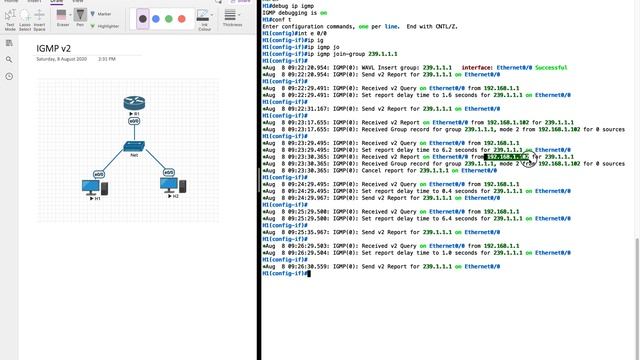Choose the black pen colour
The image size is (640, 360).
pyautogui.click(x=142, y=19)
